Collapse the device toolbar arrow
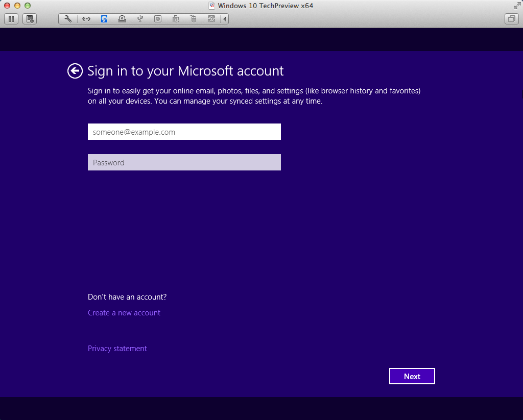Screen dimensions: 523x420 [x=225, y=19]
